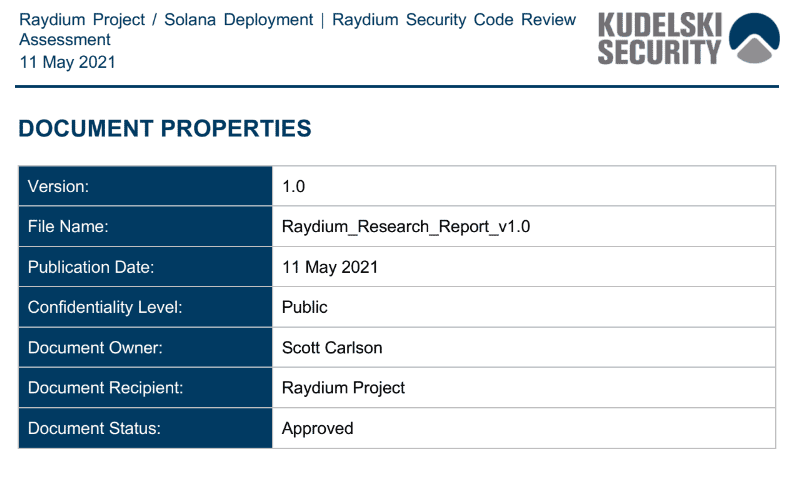Screen dimensions: 807x477
Task: Click the 'Approved' status value
Action: click(317, 428)
